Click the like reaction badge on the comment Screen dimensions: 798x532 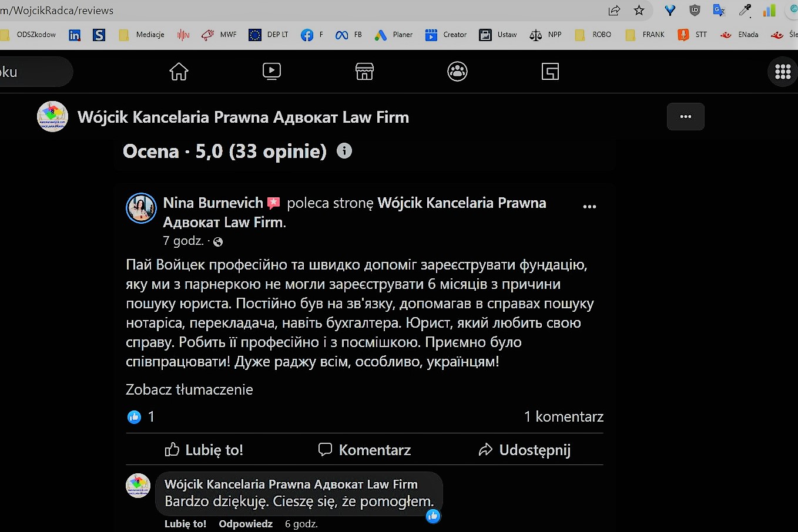pos(433,516)
